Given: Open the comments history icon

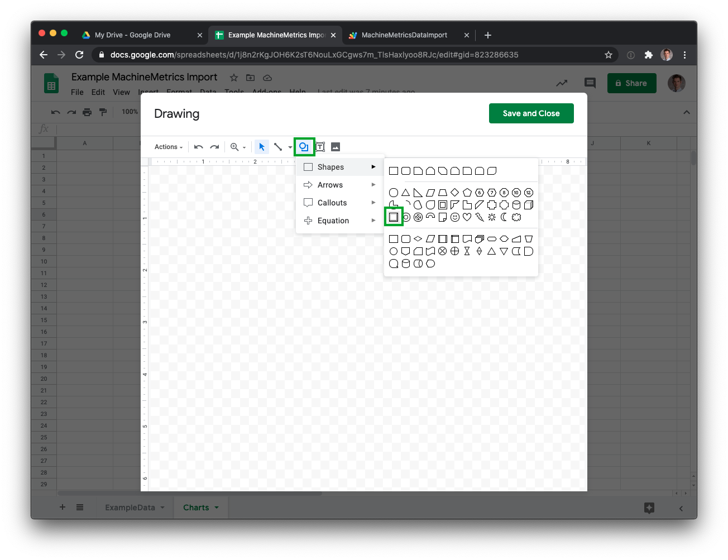Looking at the screenshot, I should [x=590, y=83].
